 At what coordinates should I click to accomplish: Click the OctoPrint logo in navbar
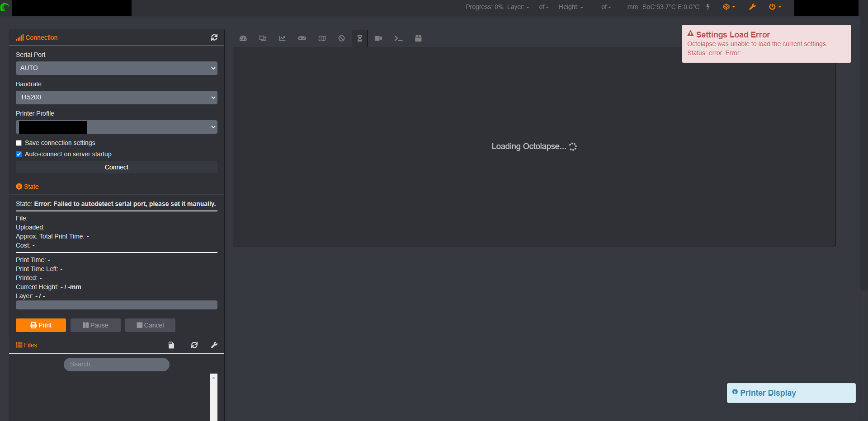coord(5,7)
